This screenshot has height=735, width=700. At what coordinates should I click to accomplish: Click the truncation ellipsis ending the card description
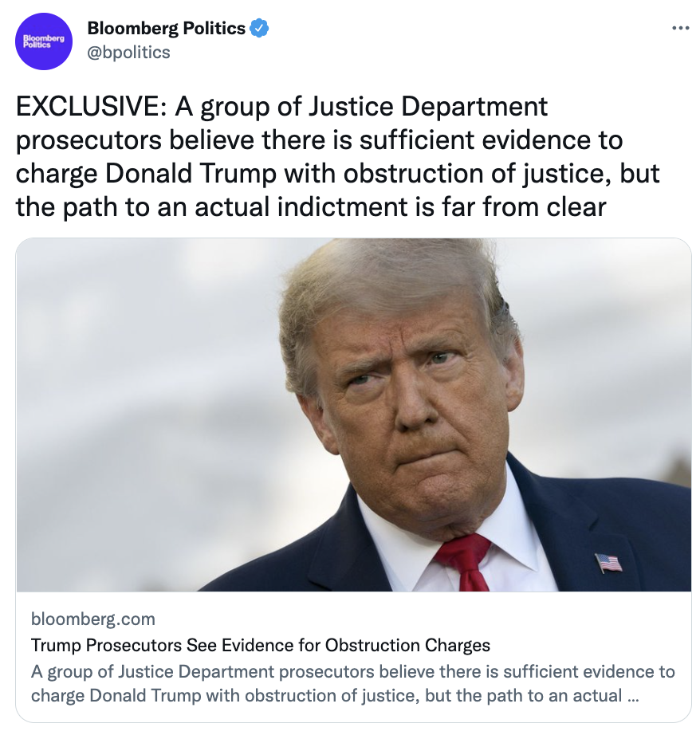633,697
